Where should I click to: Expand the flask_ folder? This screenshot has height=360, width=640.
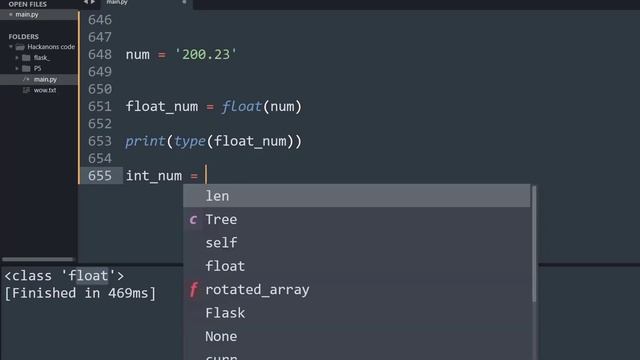pos(17,58)
